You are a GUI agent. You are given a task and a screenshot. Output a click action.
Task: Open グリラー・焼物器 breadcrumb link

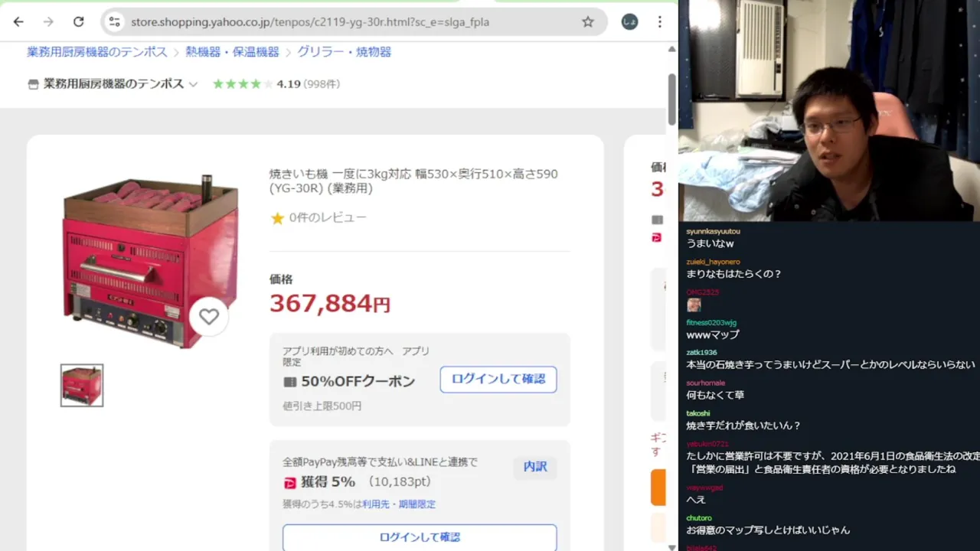coord(344,52)
